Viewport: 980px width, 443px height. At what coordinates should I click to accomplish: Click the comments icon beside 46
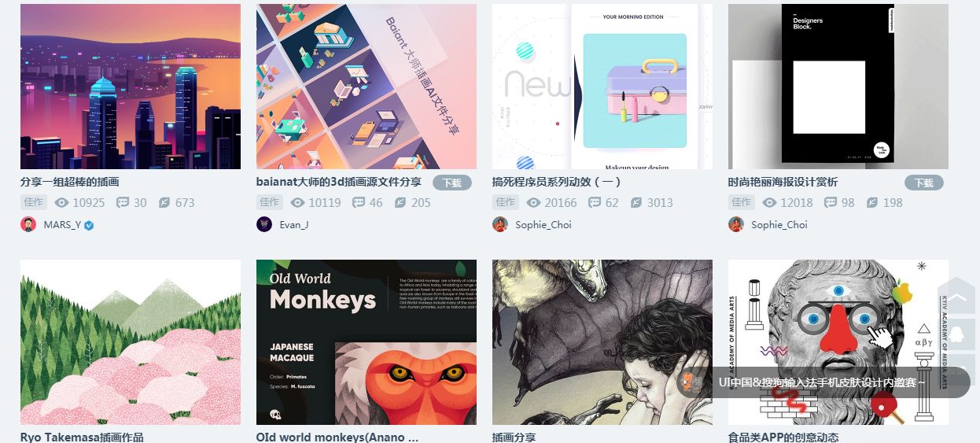[x=359, y=202]
